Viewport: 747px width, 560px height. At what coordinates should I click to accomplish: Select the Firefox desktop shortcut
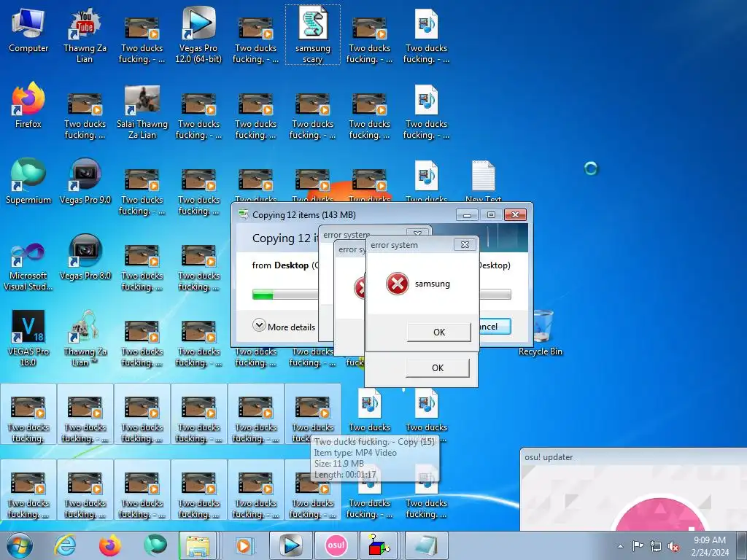pos(28,106)
